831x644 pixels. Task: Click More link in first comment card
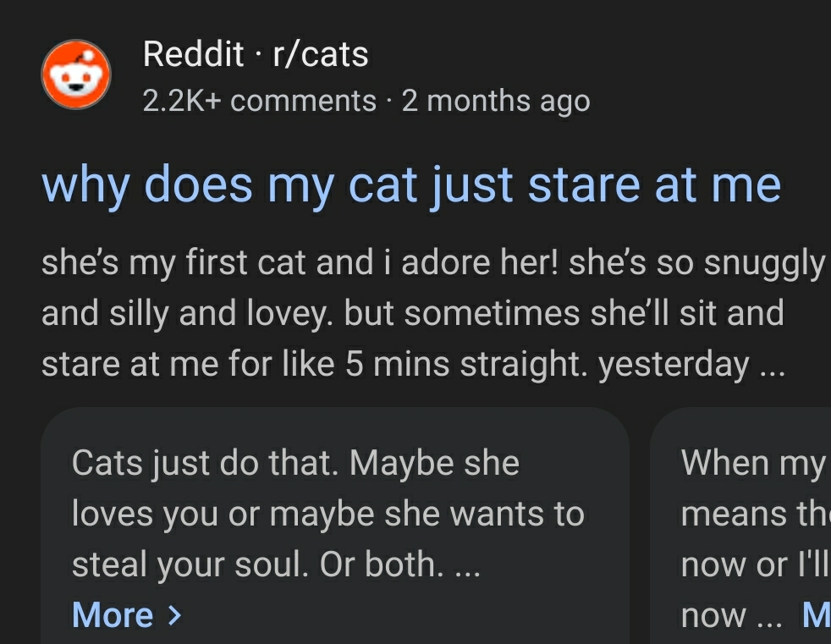point(113,615)
